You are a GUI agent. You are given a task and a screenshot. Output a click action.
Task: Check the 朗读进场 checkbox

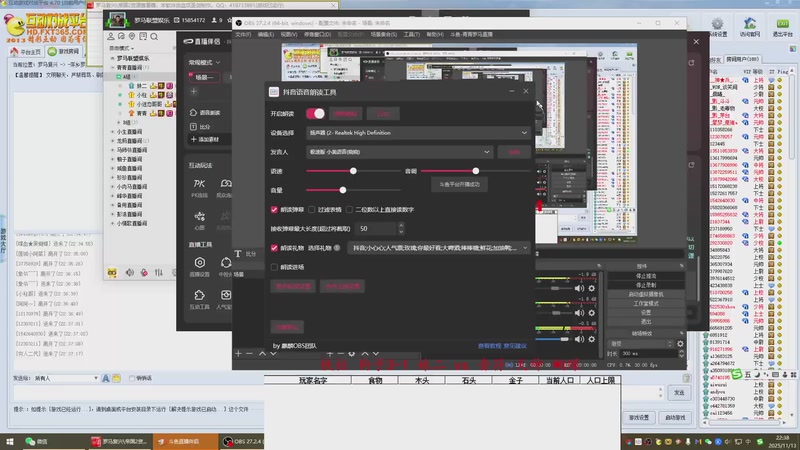(x=274, y=267)
